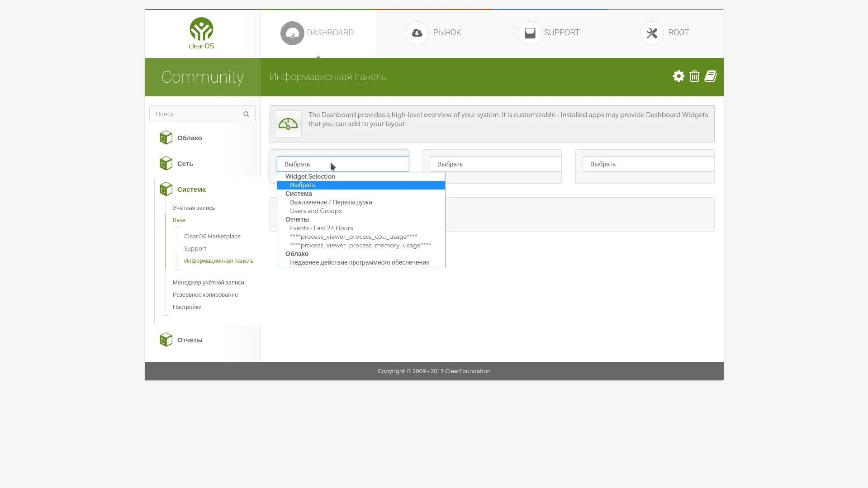Click the Сеть cube icon
The width and height of the screenshot is (868, 488).
pos(166,163)
